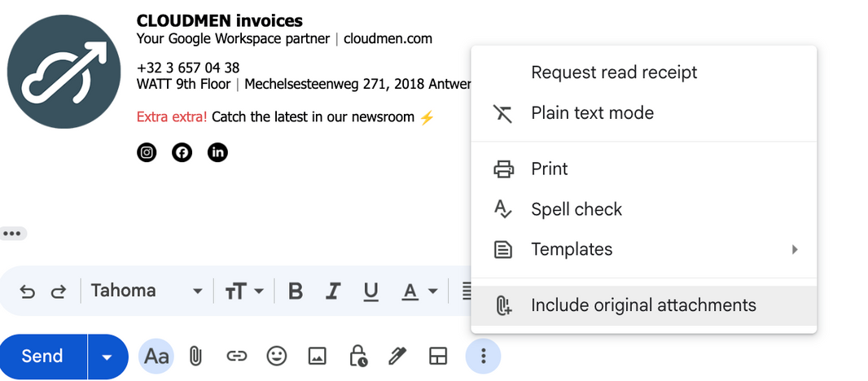Toggle formatting options with Aa button

pyautogui.click(x=156, y=356)
